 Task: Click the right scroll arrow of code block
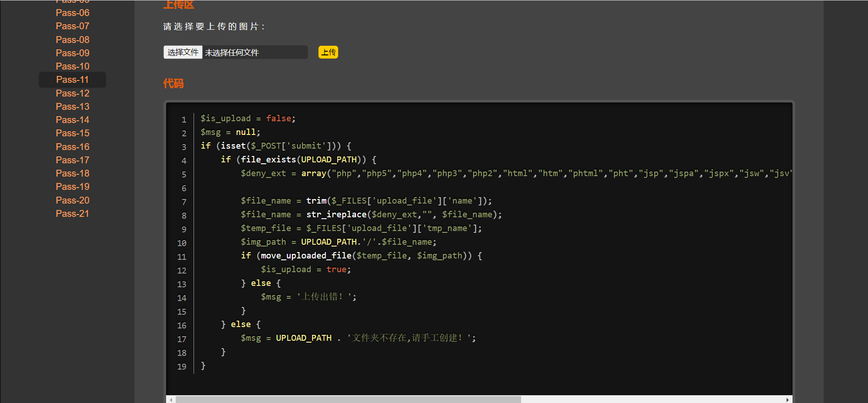click(x=787, y=399)
